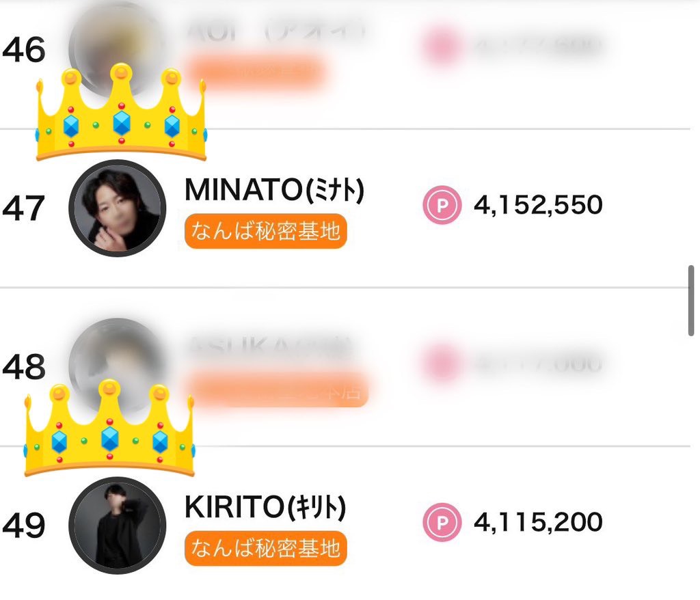Click the rank number 47
Viewport: 700px width, 600px height.
click(24, 207)
